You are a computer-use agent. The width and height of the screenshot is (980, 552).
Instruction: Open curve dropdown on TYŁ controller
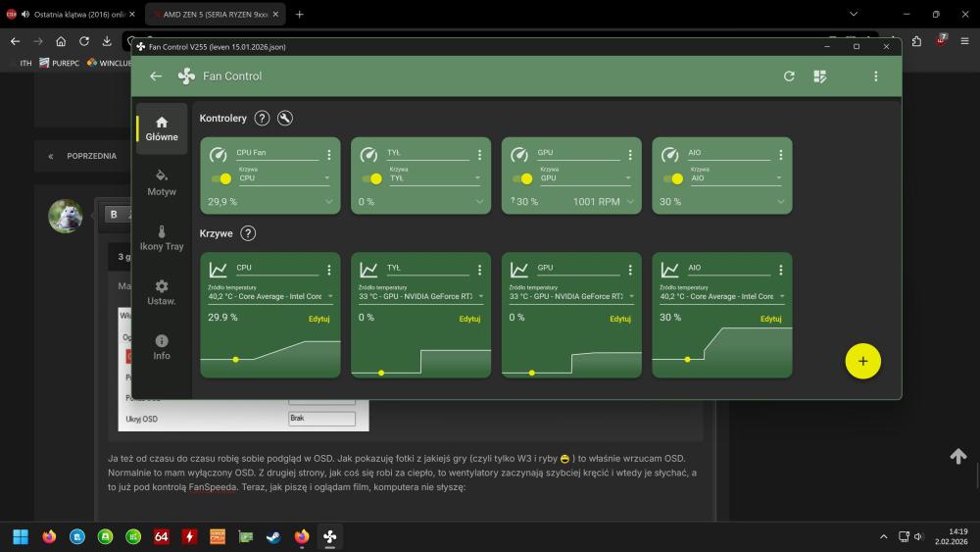coord(435,178)
